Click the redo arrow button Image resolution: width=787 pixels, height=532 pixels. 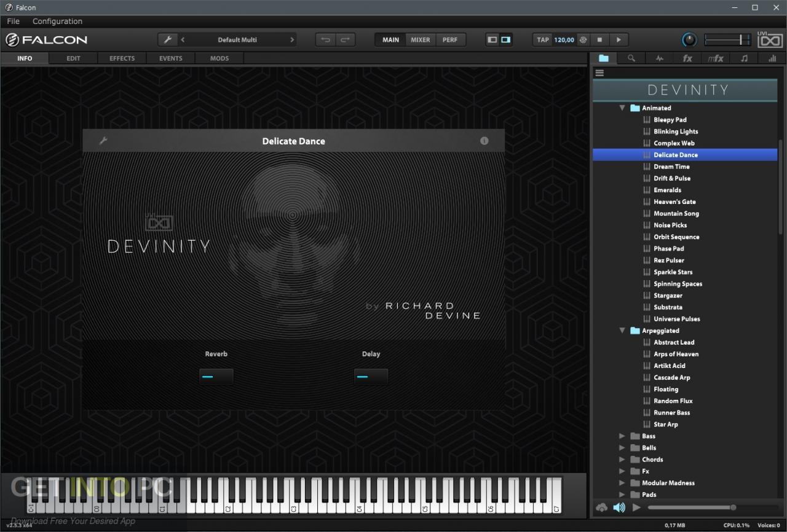tap(345, 40)
